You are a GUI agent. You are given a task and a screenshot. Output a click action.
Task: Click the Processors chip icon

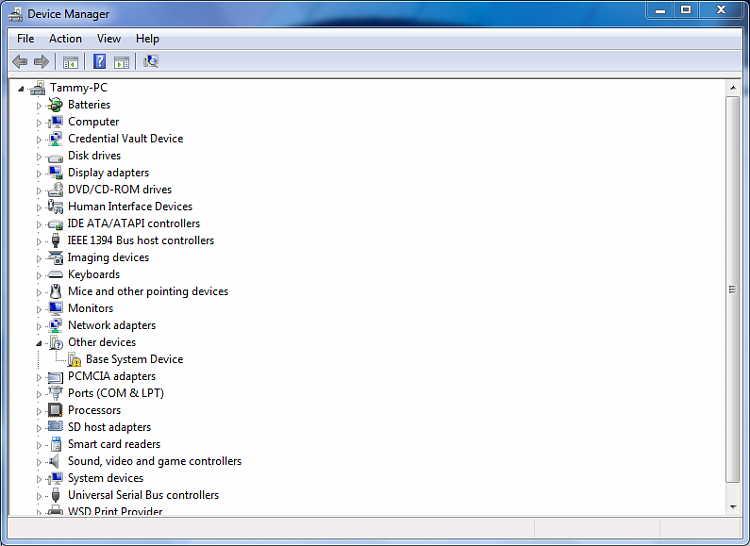pyautogui.click(x=55, y=410)
